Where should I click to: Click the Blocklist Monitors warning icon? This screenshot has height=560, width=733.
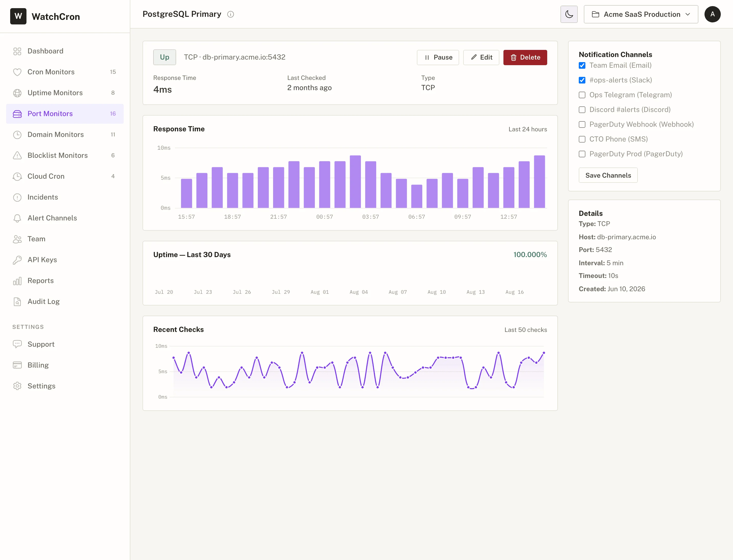pos(17,155)
